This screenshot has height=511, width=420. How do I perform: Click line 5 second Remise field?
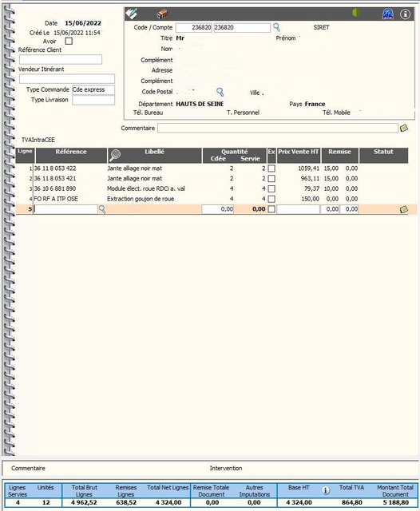[x=349, y=209]
